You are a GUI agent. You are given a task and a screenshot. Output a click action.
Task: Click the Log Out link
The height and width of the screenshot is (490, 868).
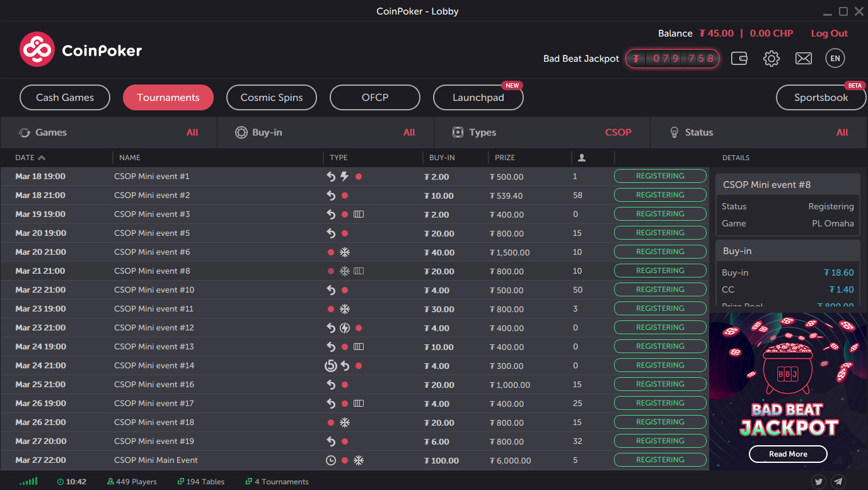829,33
